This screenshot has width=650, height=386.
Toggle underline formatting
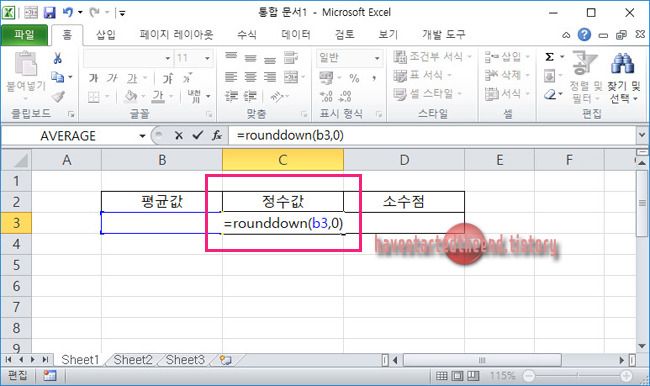132,78
